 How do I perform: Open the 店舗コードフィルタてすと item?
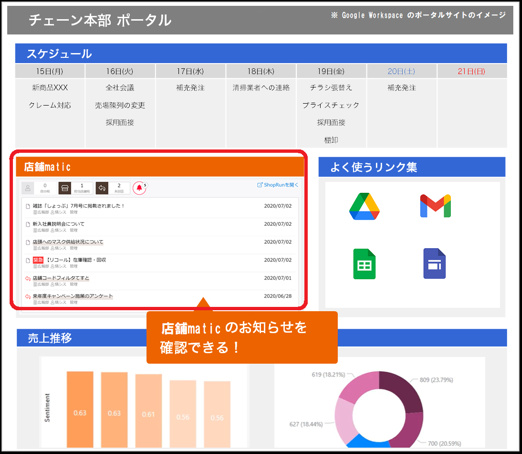click(61, 278)
